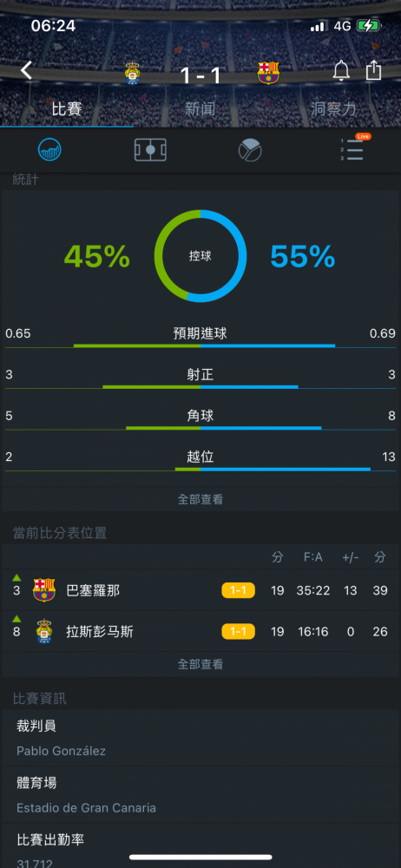Tap the share icon
Screen dimensions: 401x868
(374, 70)
